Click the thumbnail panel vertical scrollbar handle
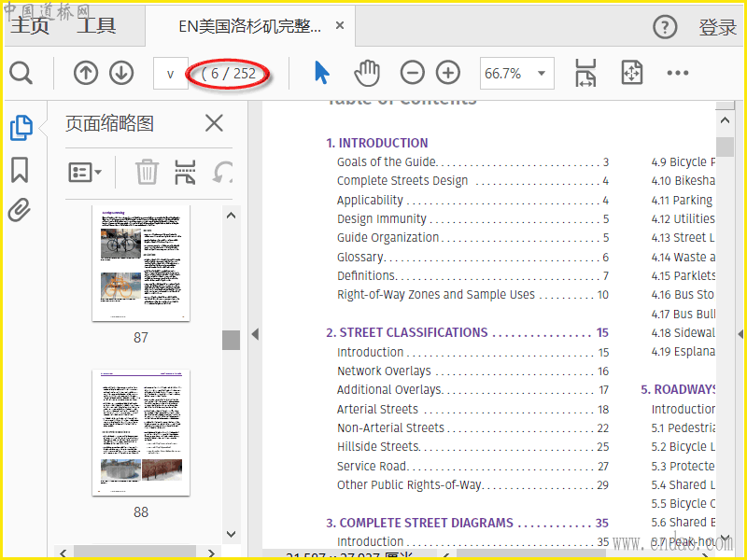 231,340
